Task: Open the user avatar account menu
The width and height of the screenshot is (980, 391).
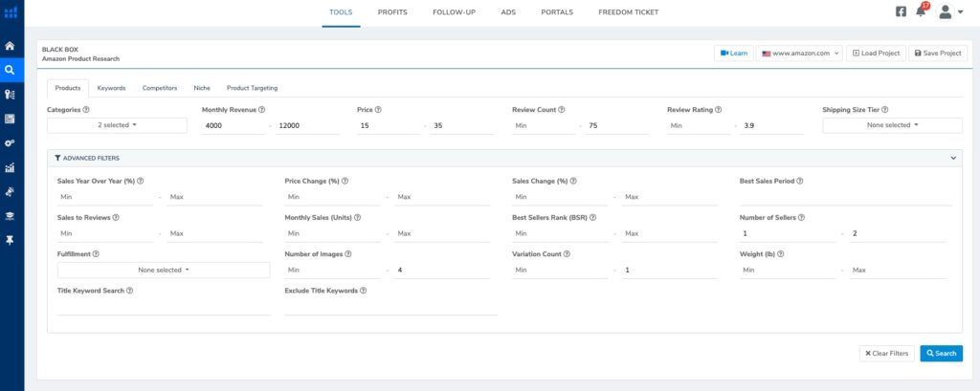Action: tap(950, 11)
